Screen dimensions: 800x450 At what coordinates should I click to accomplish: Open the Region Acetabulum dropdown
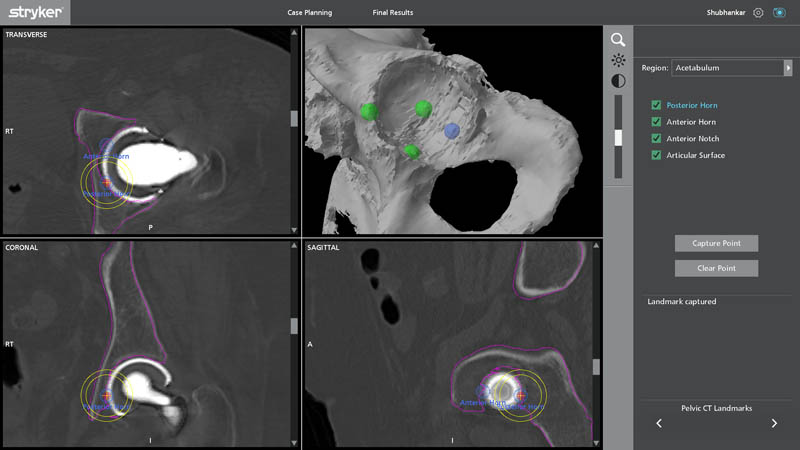point(732,68)
